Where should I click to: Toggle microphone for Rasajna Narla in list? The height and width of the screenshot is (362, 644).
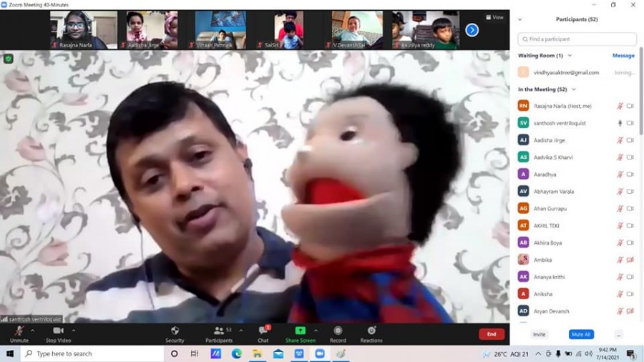[620, 106]
